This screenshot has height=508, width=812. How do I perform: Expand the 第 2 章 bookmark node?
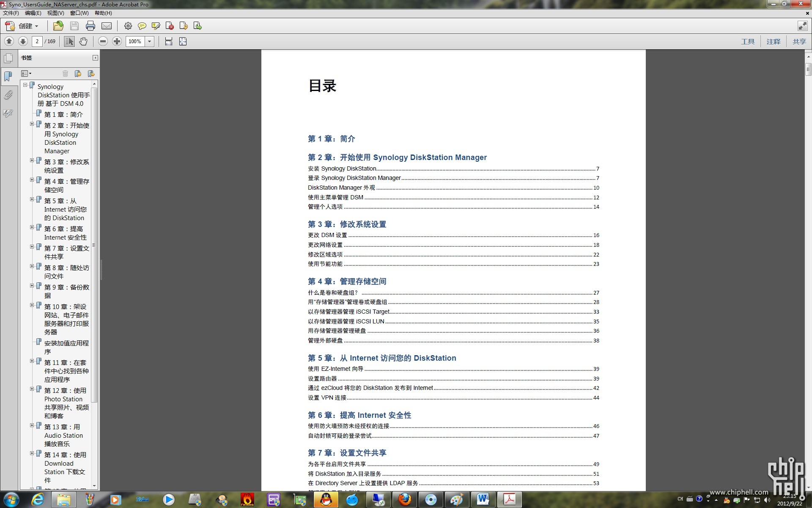coord(32,124)
